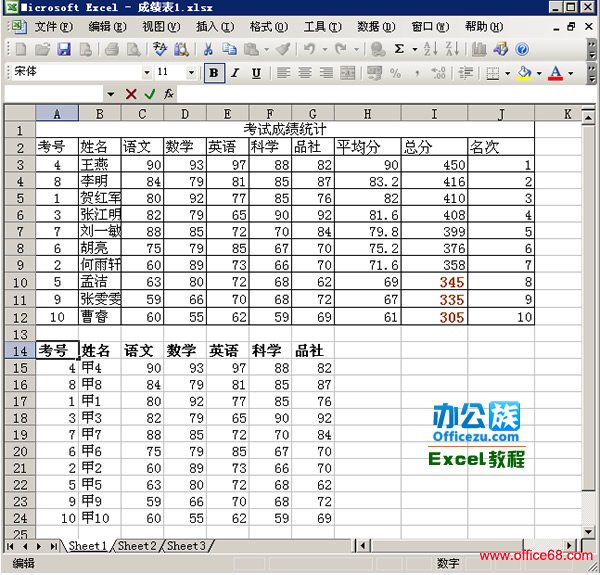Open a file with the Open icon
The width and height of the screenshot is (600, 575).
point(42,49)
